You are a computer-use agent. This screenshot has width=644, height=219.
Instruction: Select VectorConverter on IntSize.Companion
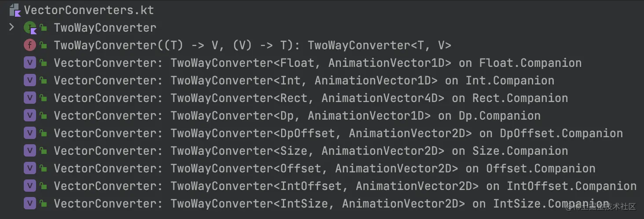[332, 204]
